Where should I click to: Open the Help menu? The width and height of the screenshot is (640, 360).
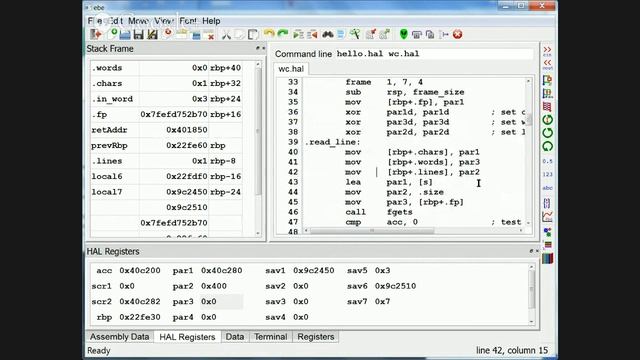[x=211, y=21]
